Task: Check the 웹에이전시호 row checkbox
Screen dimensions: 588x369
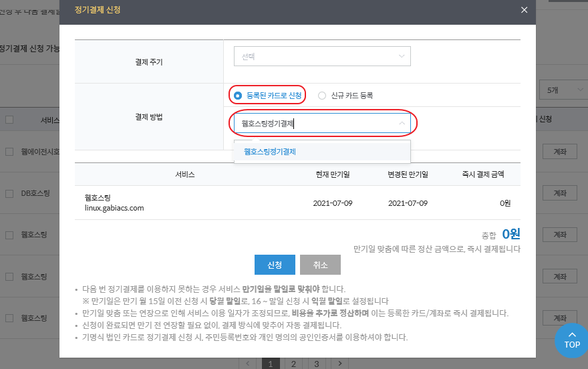Action: pos(9,152)
